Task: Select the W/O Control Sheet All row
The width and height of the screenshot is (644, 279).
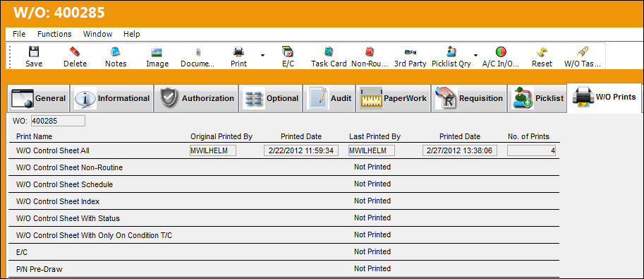Action: click(x=284, y=150)
